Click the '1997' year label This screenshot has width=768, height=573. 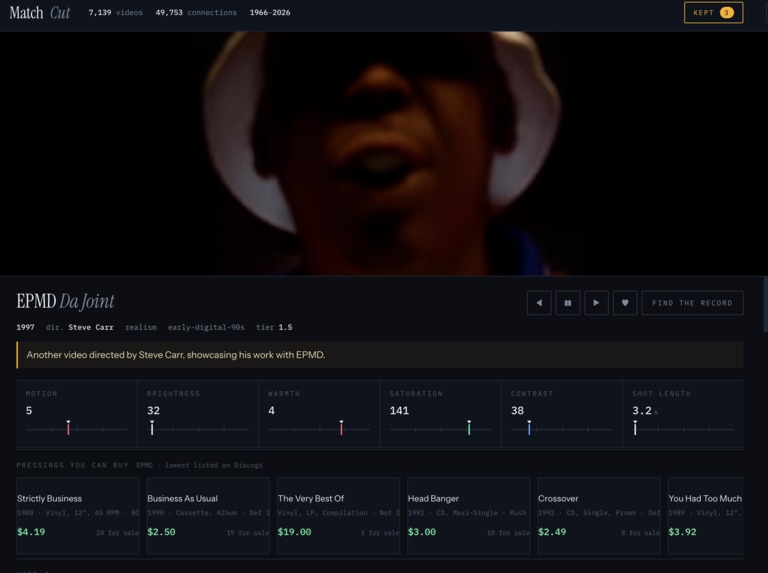(25, 327)
